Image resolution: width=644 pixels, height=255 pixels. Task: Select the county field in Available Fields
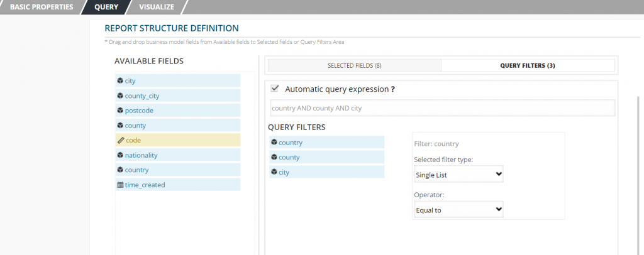click(x=178, y=125)
